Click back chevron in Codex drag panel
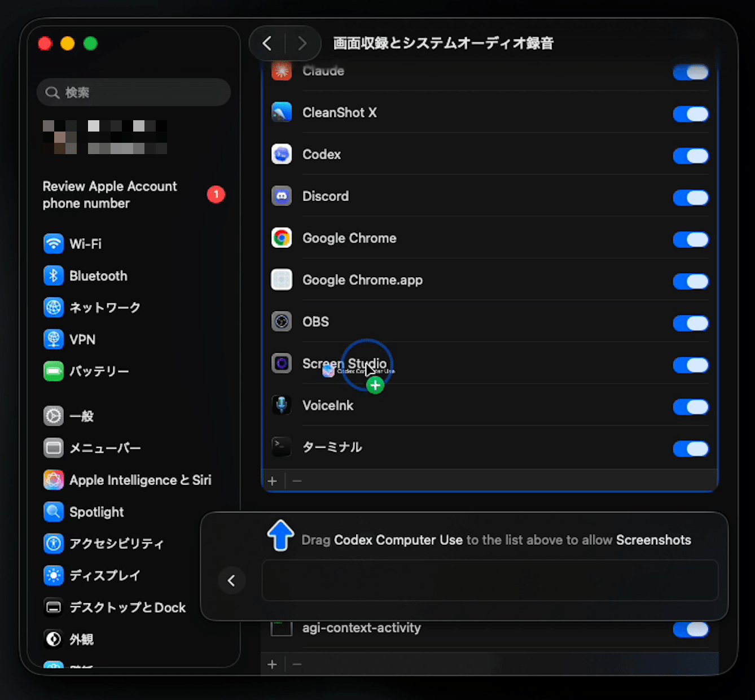This screenshot has width=755, height=700. coord(231,580)
